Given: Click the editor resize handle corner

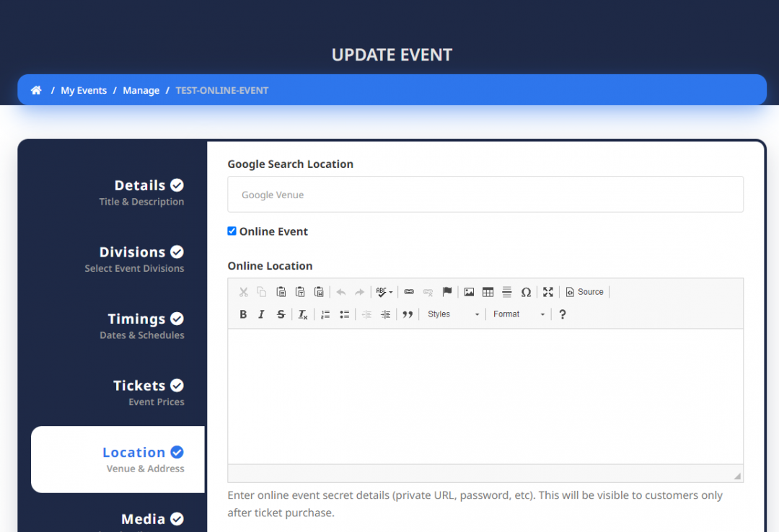Looking at the screenshot, I should (737, 476).
